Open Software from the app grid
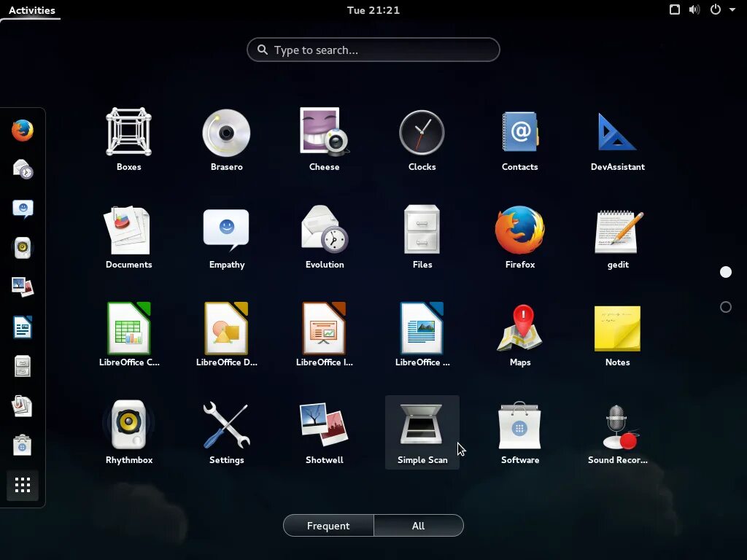This screenshot has height=560, width=747. pyautogui.click(x=519, y=432)
